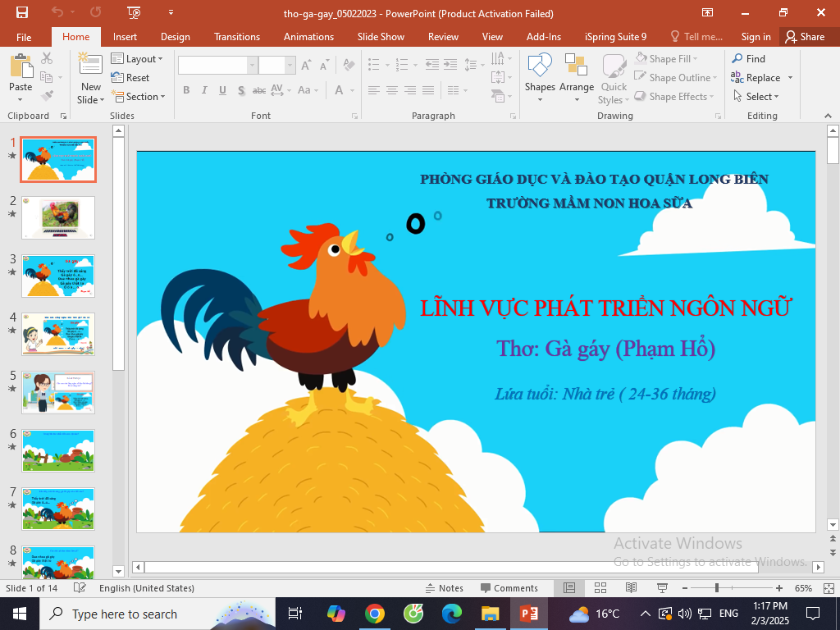
Task: Switch to the iSpring Suite 9 tab
Action: (615, 37)
